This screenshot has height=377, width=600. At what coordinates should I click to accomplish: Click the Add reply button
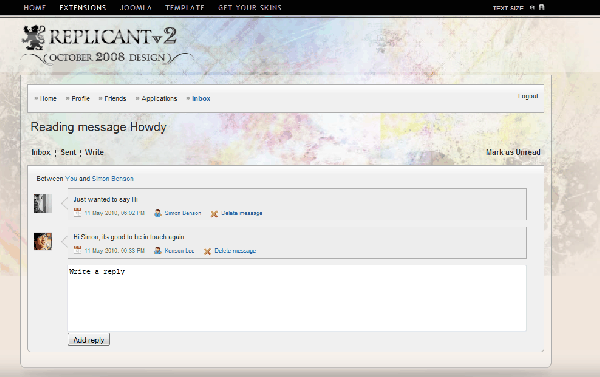(x=89, y=339)
